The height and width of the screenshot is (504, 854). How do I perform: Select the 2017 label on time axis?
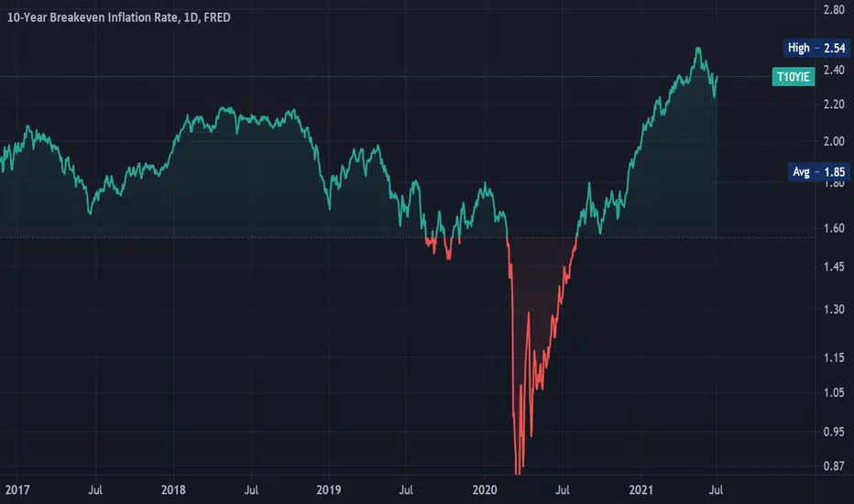coord(17,490)
